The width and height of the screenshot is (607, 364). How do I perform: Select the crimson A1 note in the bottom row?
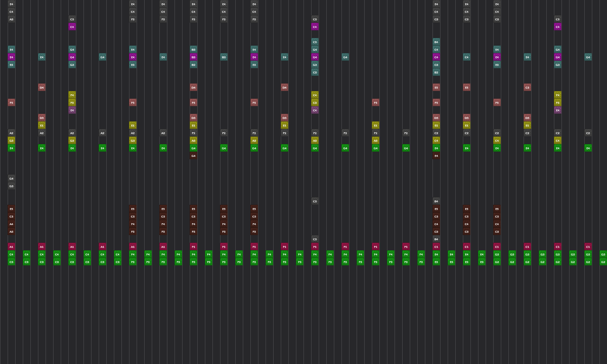11,246
